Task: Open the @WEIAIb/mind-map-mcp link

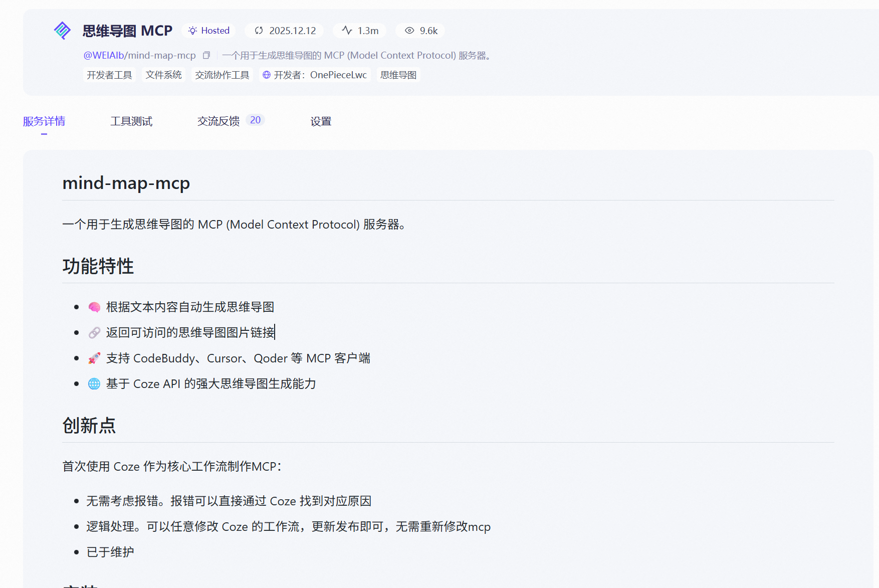Action: pos(139,55)
